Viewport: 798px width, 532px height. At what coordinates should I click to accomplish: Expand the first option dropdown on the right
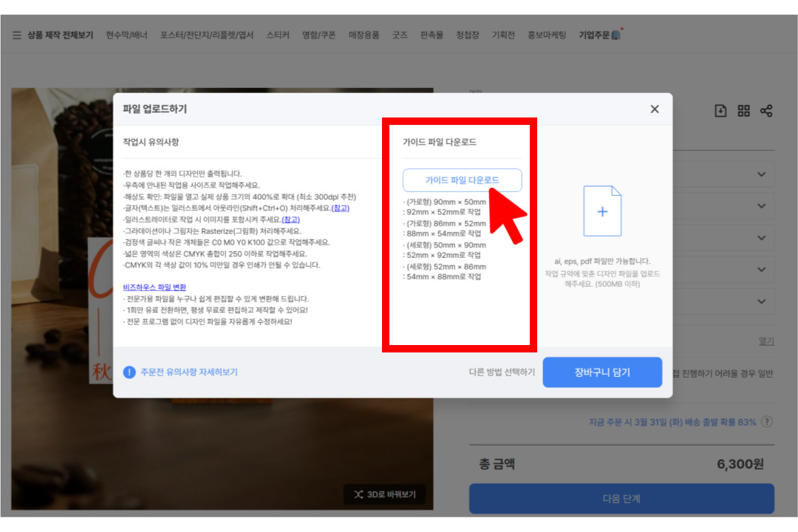(x=761, y=174)
